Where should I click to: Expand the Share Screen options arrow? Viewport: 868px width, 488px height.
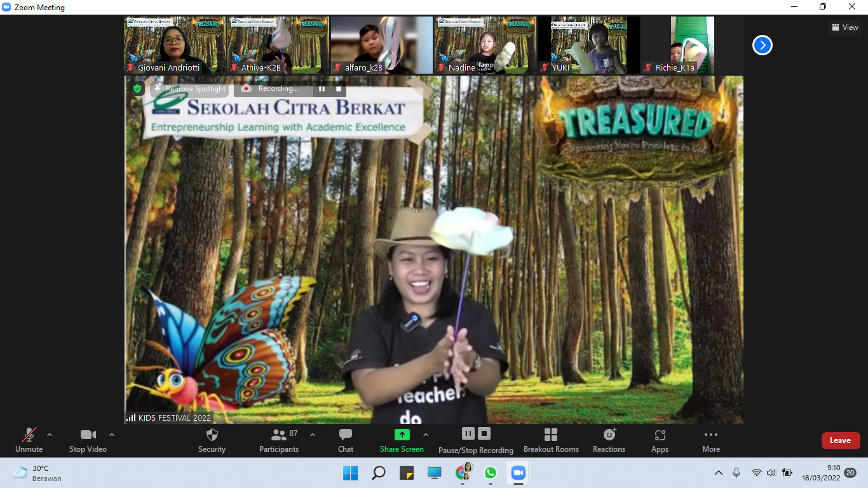[x=426, y=435]
